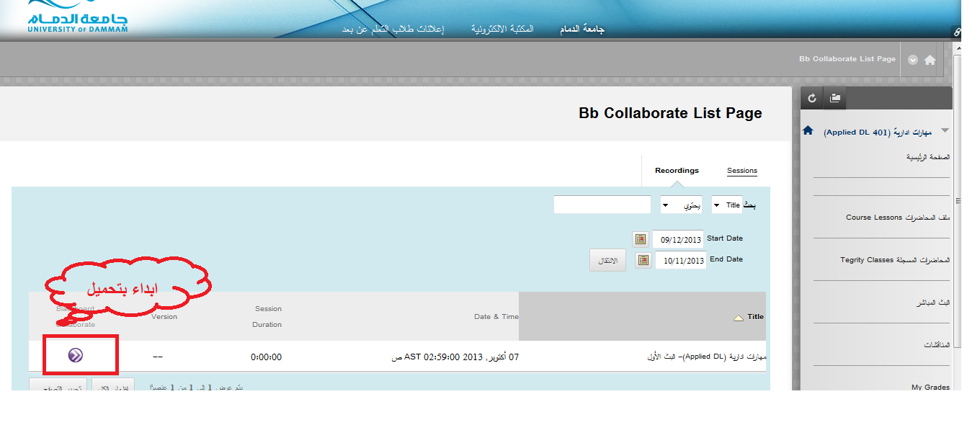Open the Start Date calendar picker
The height and width of the screenshot is (443, 980).
coord(640,239)
